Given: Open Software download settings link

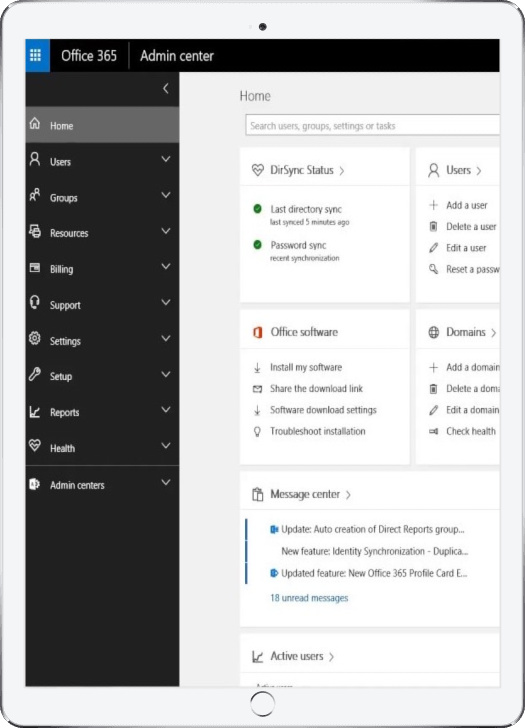Looking at the screenshot, I should (323, 410).
